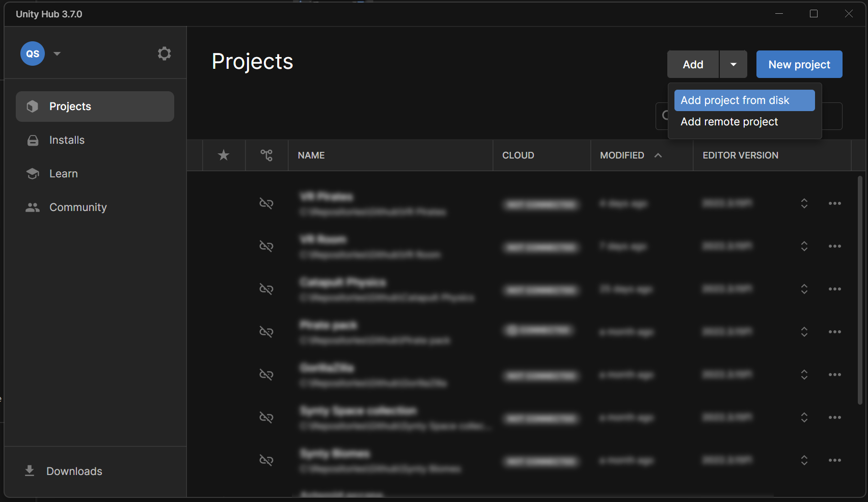Image resolution: width=868 pixels, height=502 pixels.
Task: Open the three-dot menu for the first project
Action: pyautogui.click(x=834, y=203)
